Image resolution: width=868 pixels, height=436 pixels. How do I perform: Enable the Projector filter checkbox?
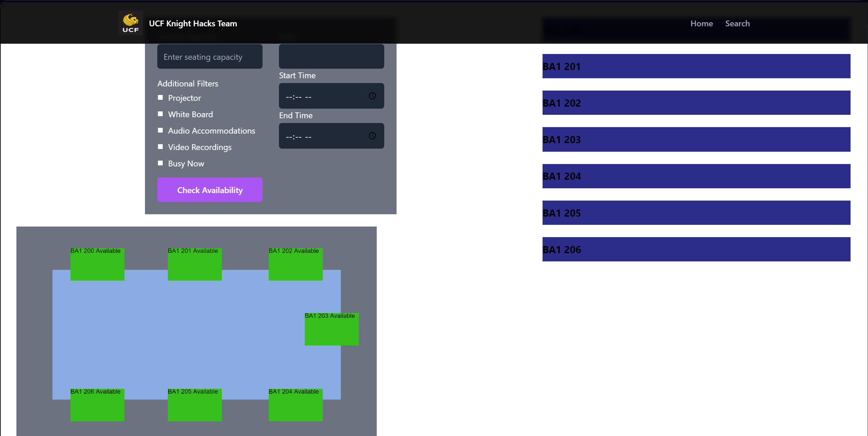click(x=160, y=98)
